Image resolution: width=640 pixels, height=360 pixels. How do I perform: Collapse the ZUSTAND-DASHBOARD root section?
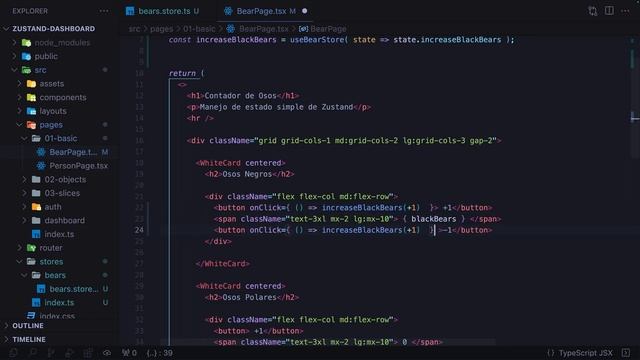pos(6,29)
